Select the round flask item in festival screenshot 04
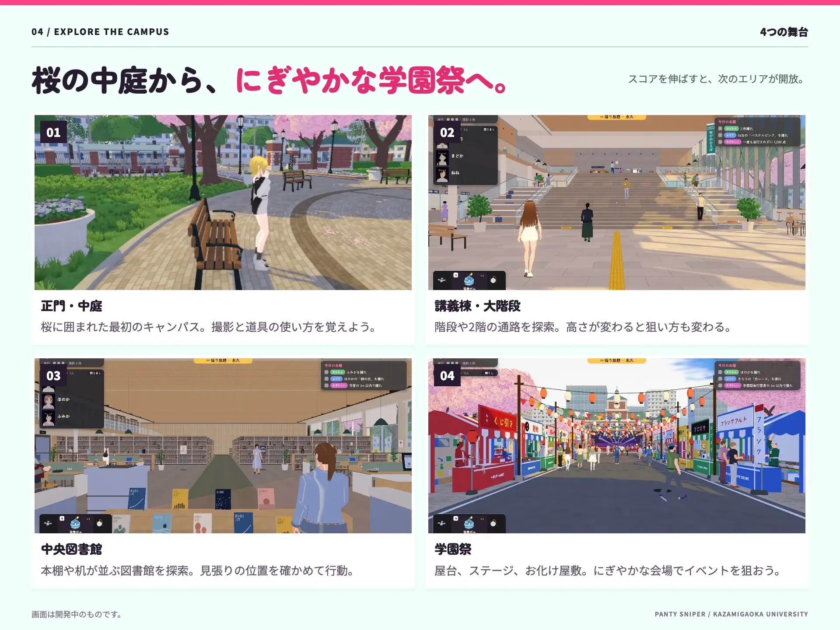840x630 pixels. pyautogui.click(x=493, y=523)
